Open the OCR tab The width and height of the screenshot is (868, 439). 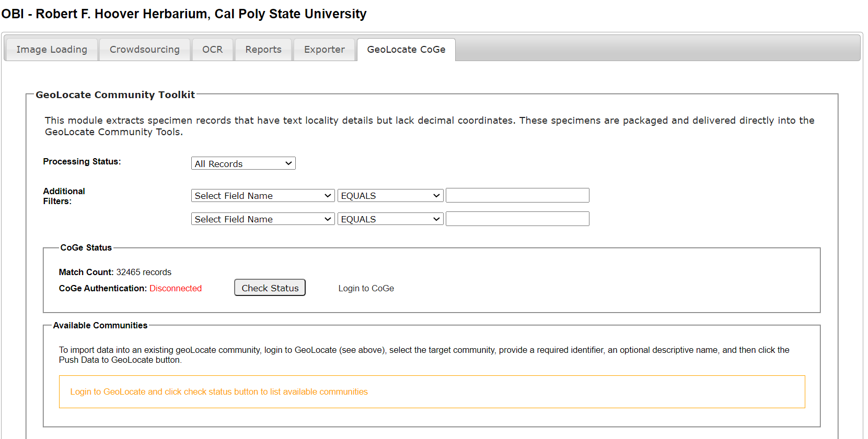click(212, 50)
